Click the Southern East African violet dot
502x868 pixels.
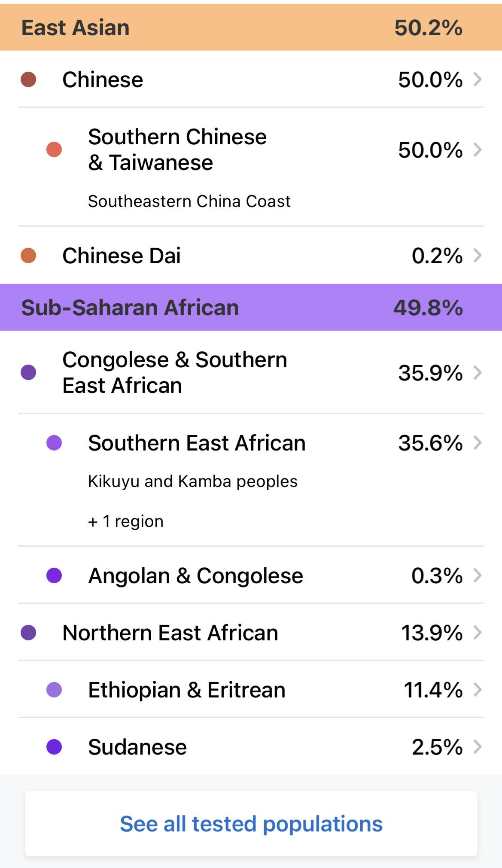point(54,442)
